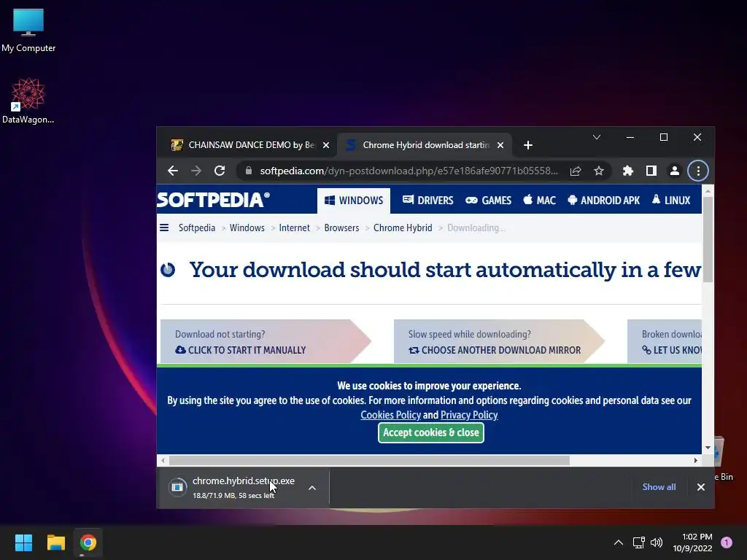Open File Explorer from taskbar

tap(55, 542)
